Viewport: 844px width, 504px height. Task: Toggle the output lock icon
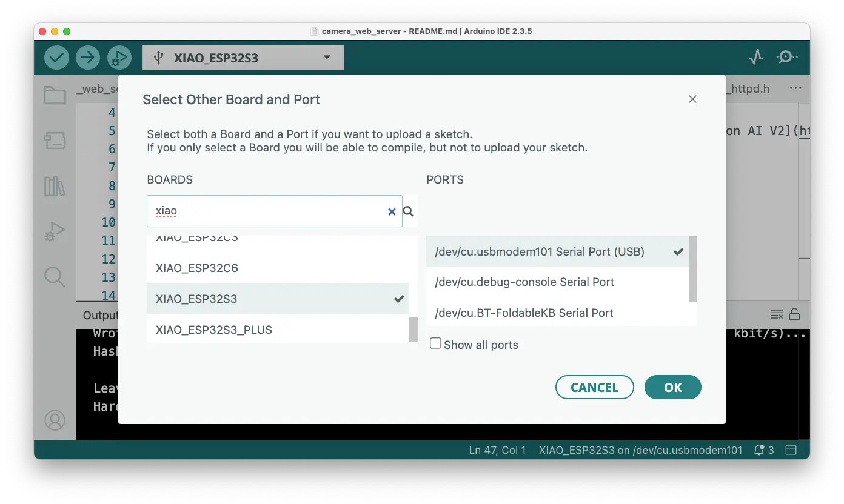click(x=794, y=314)
